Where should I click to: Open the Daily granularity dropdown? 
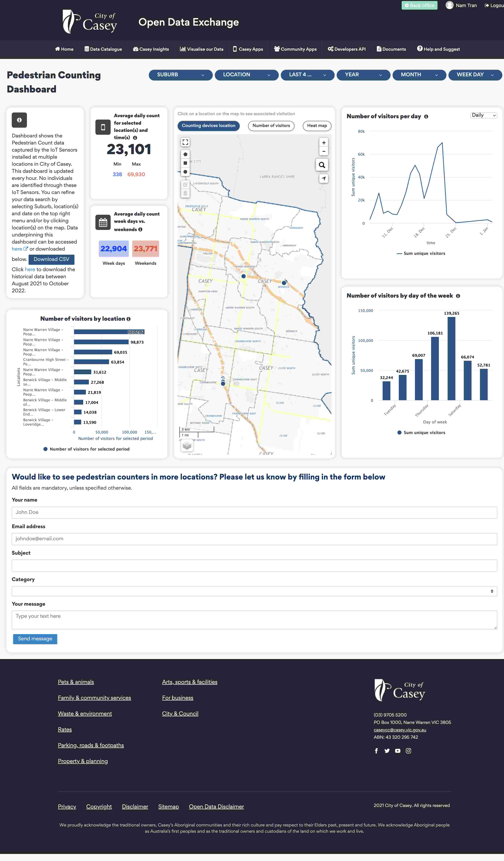483,116
